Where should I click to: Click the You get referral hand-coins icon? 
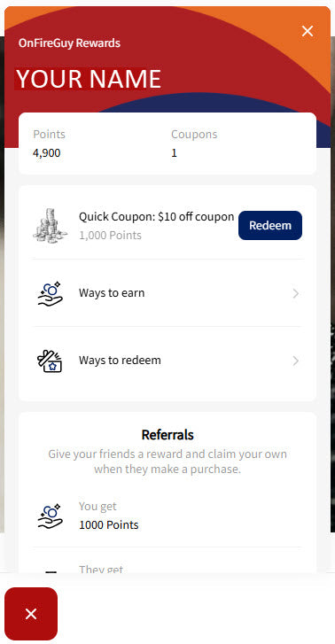[x=51, y=516]
